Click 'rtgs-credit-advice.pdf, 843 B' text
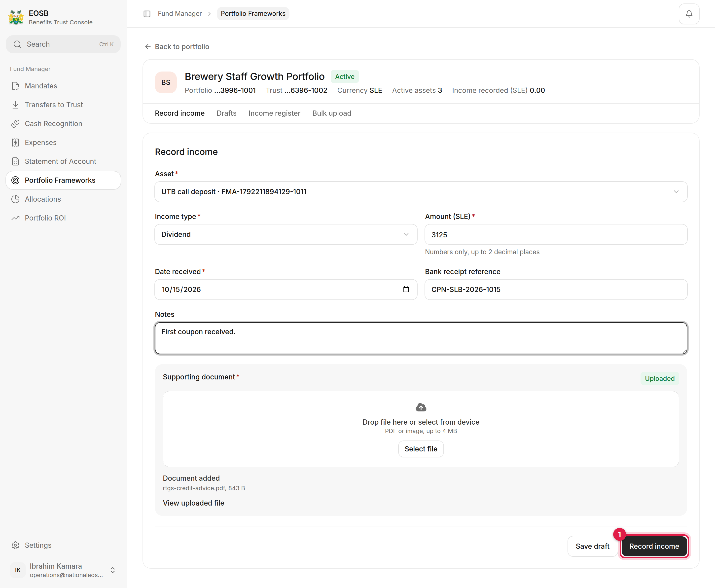The height and width of the screenshot is (588, 715). [204, 488]
